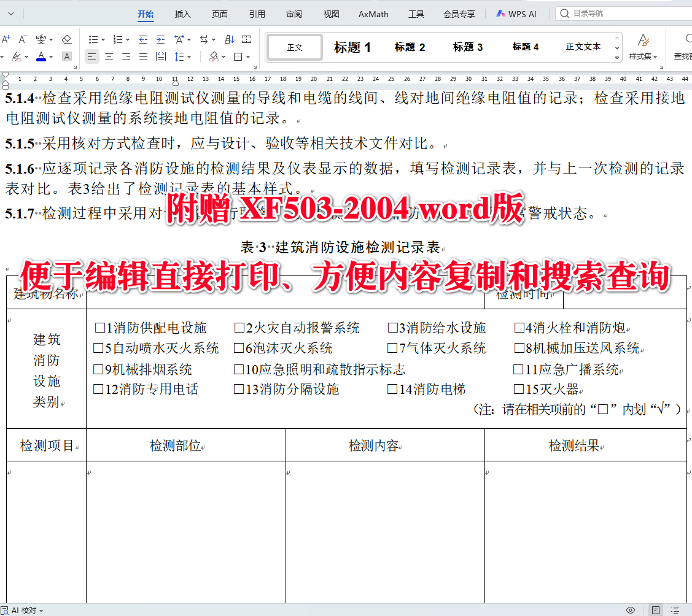Open the character border icon
The image size is (692, 616).
[66, 56]
